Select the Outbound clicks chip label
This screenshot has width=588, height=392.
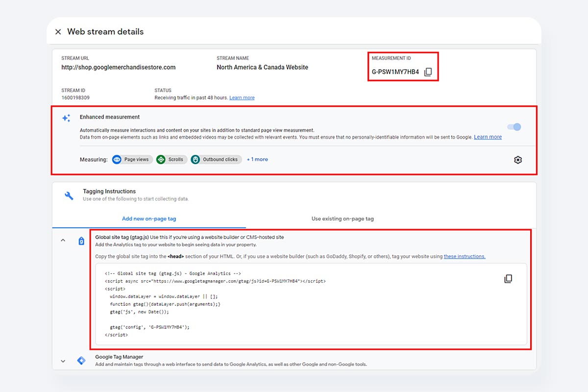pos(220,160)
